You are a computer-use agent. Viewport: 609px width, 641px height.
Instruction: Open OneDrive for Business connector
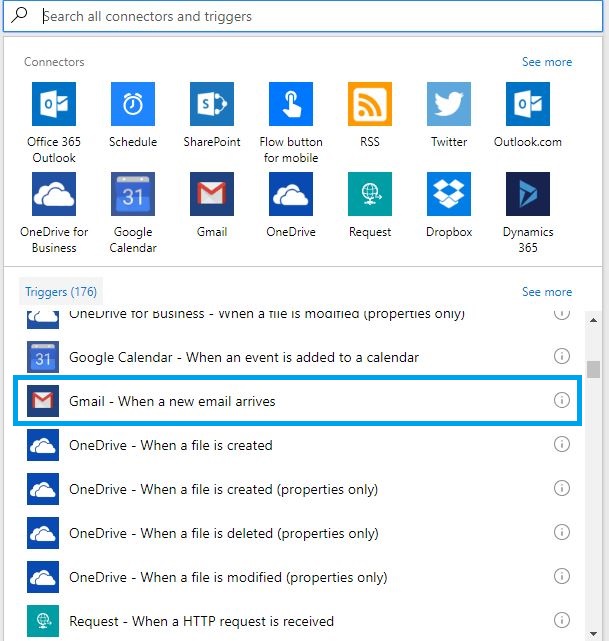coord(54,194)
